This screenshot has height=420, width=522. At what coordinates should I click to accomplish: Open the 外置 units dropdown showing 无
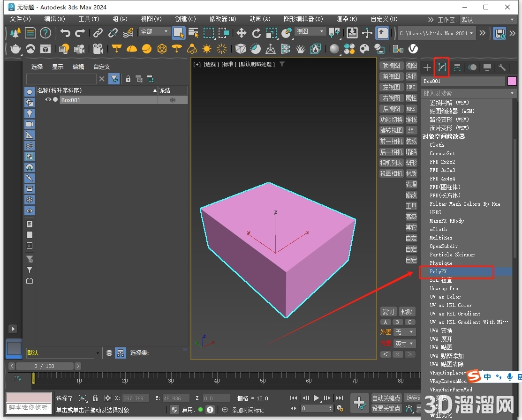point(406,332)
